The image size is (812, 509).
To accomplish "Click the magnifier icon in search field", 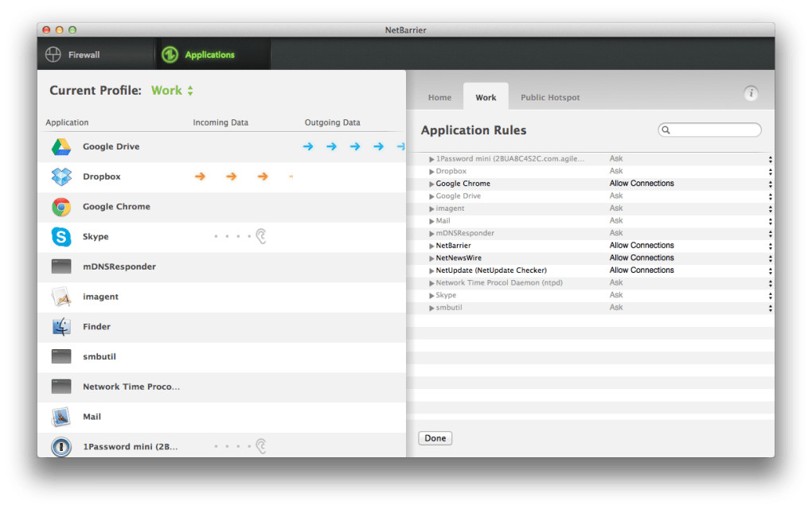I will [x=666, y=130].
